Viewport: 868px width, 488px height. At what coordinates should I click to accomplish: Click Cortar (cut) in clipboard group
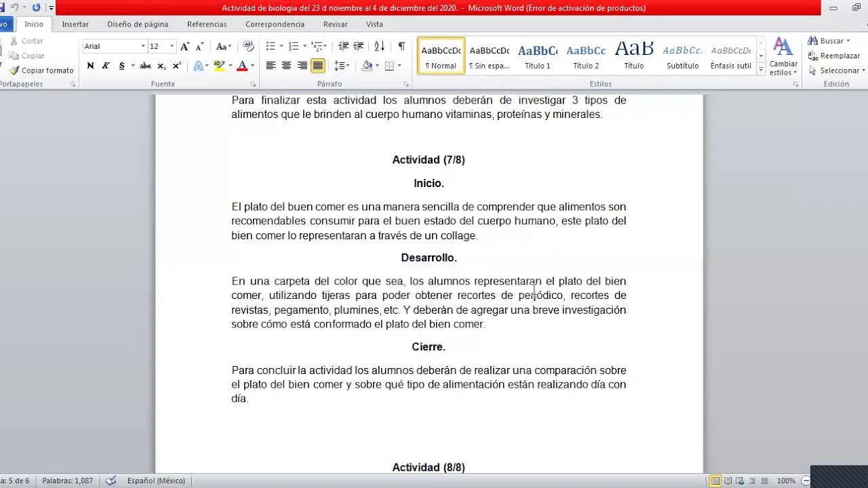[x=27, y=41]
